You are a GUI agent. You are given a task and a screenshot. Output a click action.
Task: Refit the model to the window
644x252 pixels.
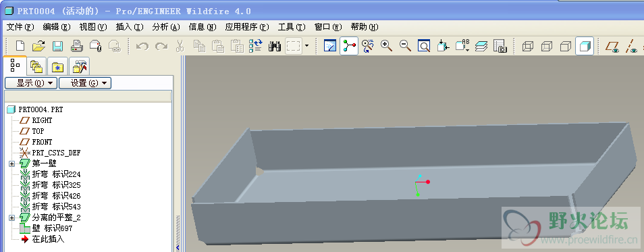pos(424,46)
